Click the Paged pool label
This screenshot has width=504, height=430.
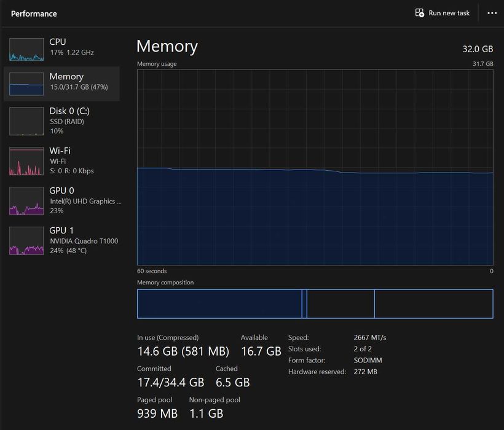tap(155, 400)
